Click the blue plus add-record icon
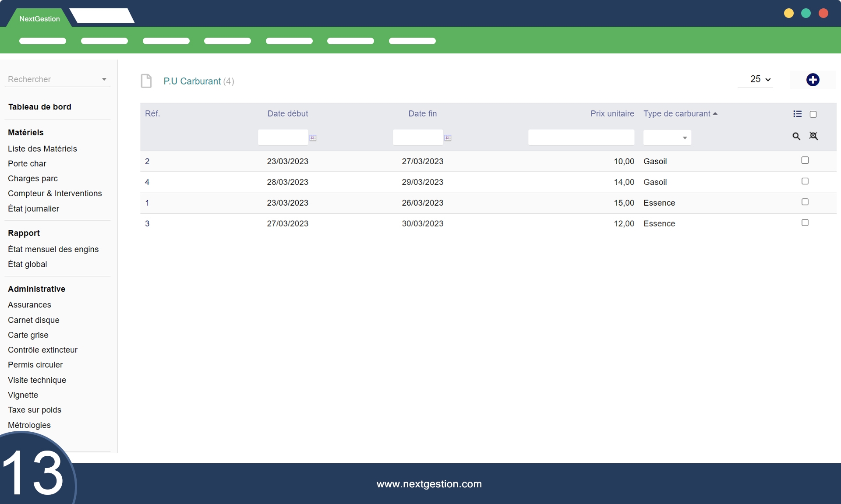Viewport: 841px width, 504px height. (813, 80)
